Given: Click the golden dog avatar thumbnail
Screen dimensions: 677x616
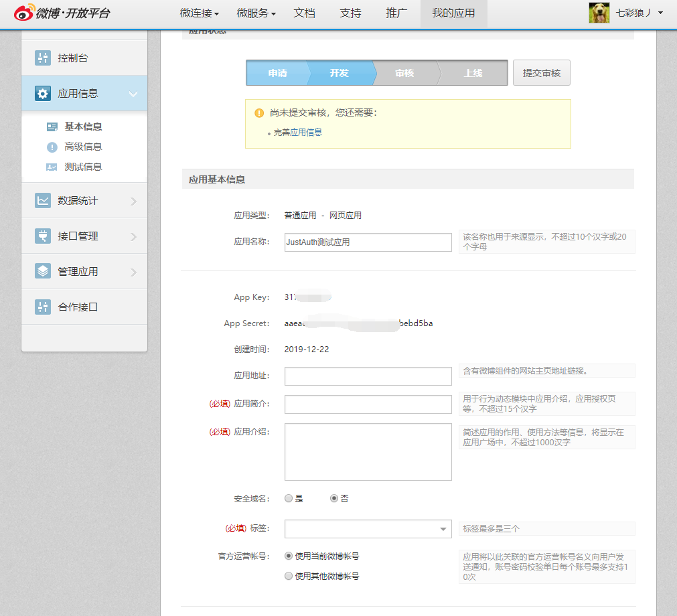Looking at the screenshot, I should pos(599,13).
